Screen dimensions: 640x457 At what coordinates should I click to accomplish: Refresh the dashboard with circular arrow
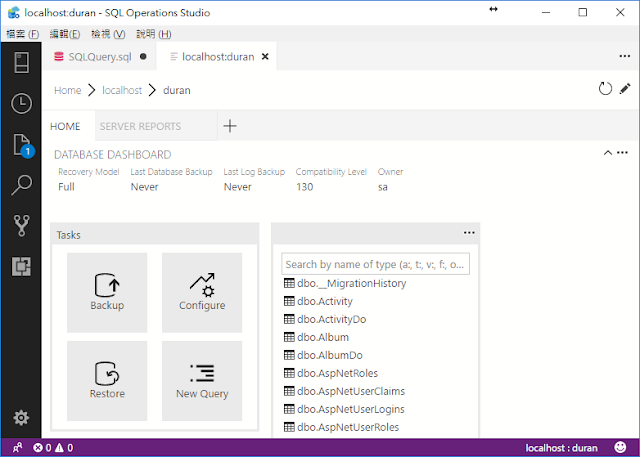(605, 89)
